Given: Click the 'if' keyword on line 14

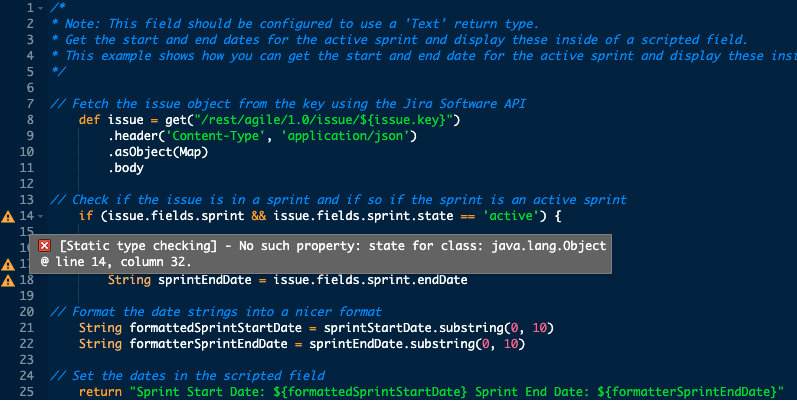Looking at the screenshot, I should click(x=86, y=216).
